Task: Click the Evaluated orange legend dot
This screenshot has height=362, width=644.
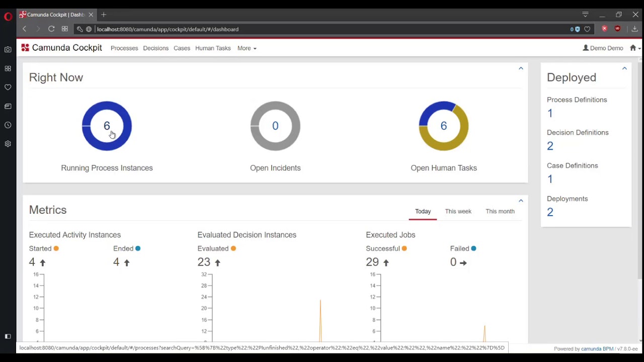Action: (x=233, y=248)
